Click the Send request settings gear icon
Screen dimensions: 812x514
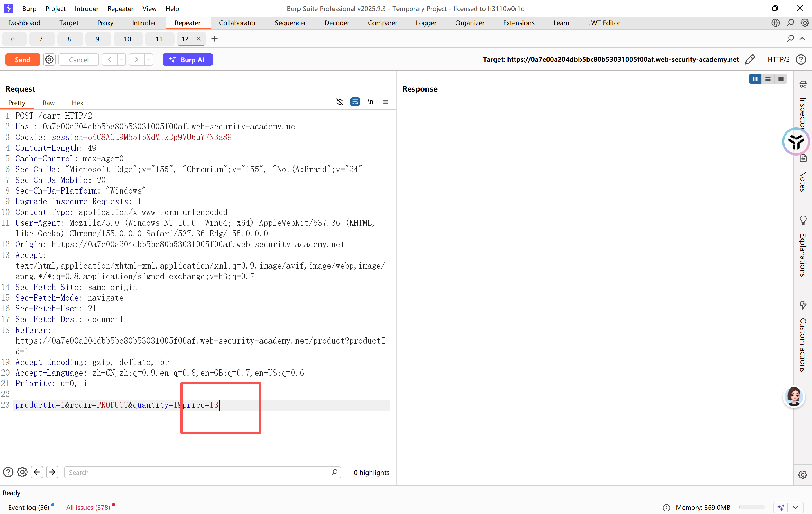click(49, 60)
